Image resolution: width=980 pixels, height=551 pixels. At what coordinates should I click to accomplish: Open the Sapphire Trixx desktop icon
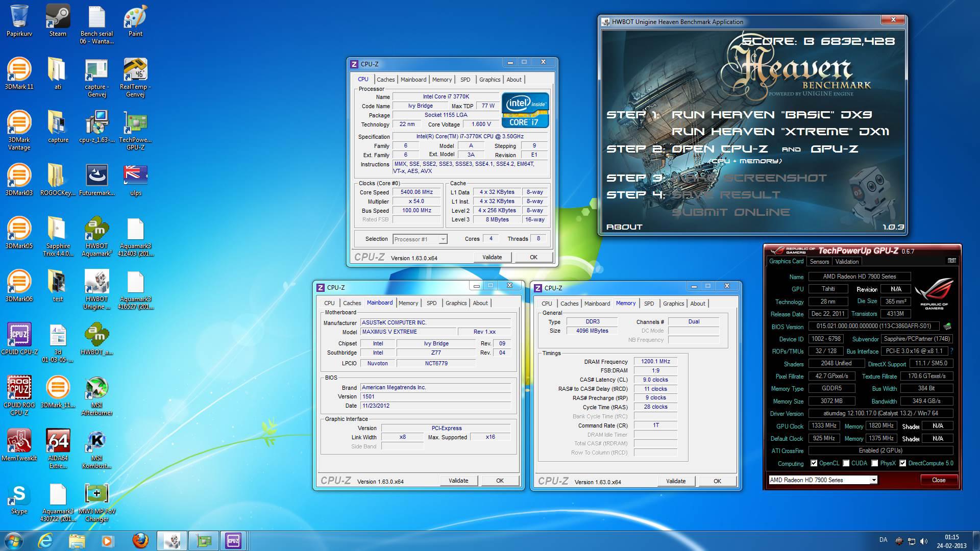58,237
